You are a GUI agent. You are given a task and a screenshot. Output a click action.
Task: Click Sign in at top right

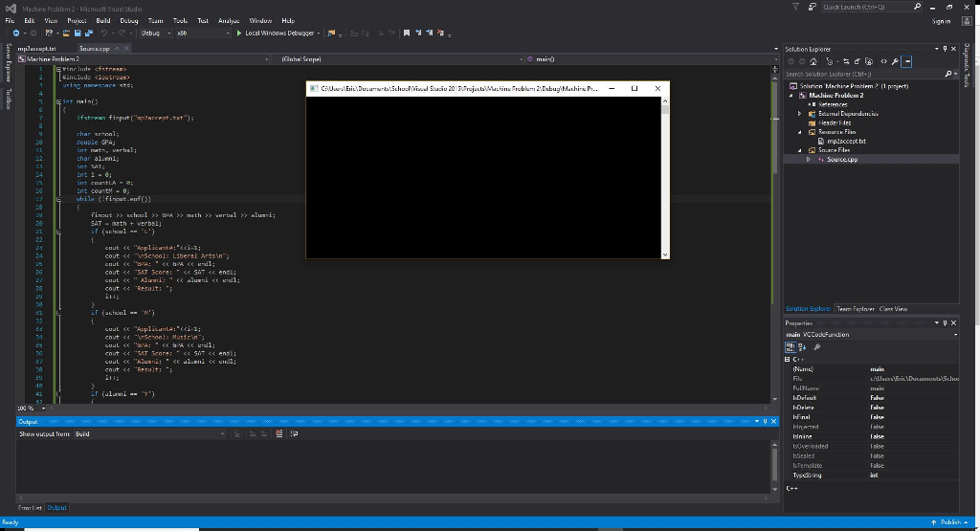[x=941, y=20]
